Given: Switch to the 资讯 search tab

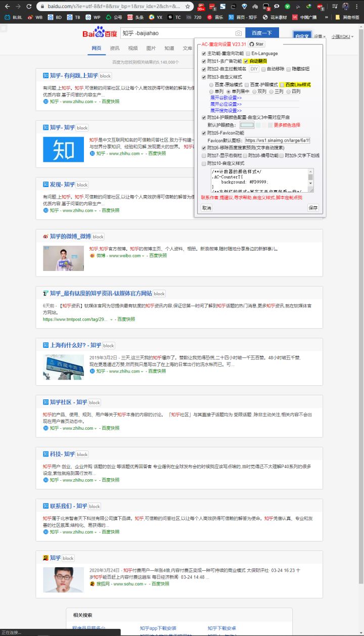Looking at the screenshot, I should click(x=115, y=48).
